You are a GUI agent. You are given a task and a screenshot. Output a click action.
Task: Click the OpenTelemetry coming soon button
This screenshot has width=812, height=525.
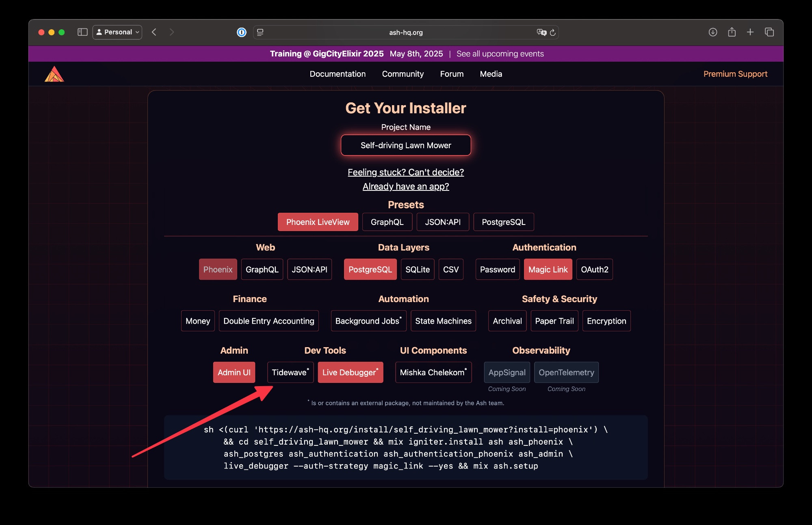pos(566,372)
